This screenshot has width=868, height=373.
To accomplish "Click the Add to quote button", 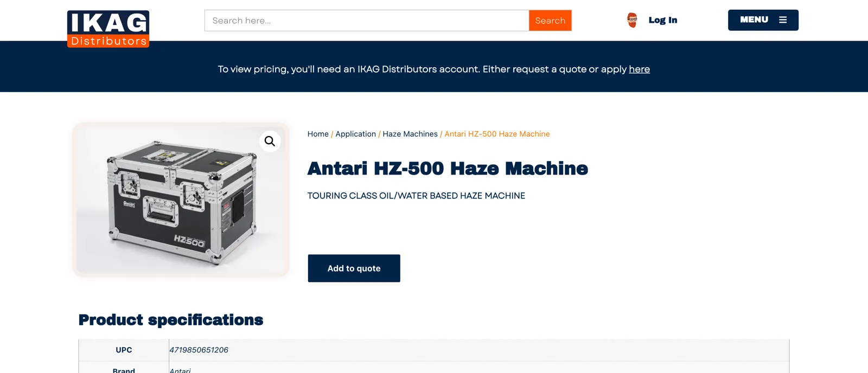I will click(354, 268).
